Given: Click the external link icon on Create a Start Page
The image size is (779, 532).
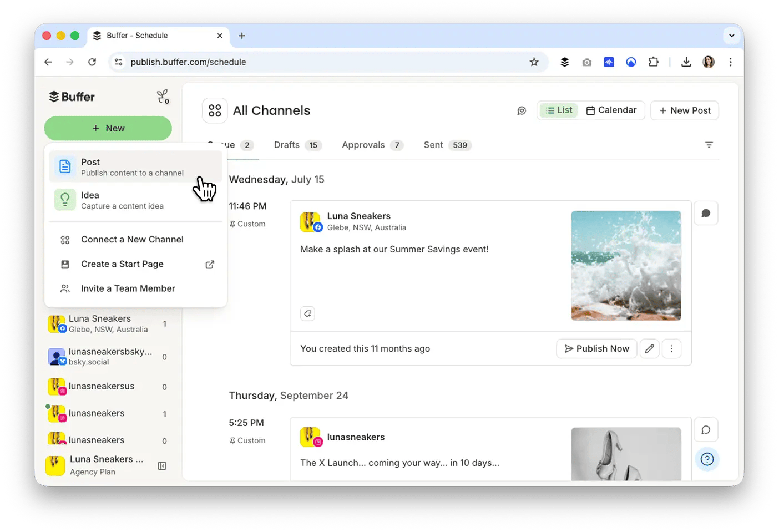Looking at the screenshot, I should point(210,265).
